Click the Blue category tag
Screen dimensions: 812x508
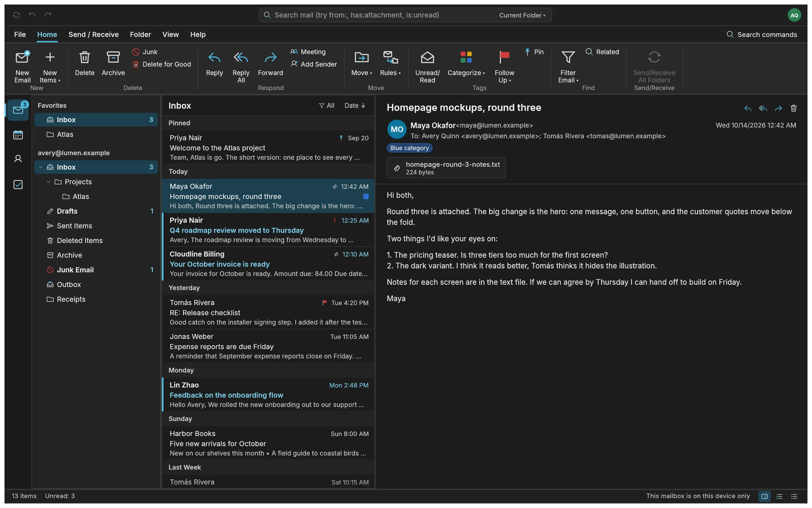(x=409, y=148)
